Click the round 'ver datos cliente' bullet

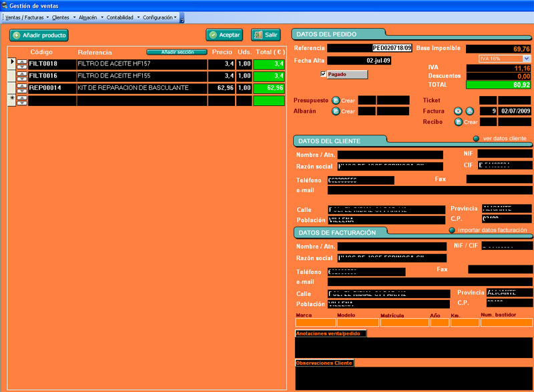(476, 139)
